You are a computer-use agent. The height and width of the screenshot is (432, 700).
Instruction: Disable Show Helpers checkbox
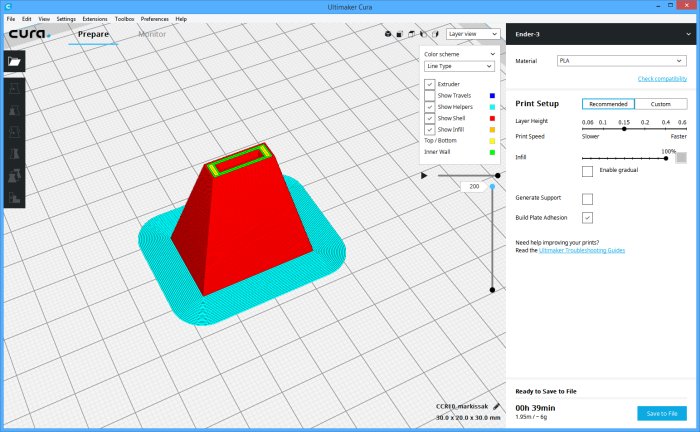click(429, 107)
